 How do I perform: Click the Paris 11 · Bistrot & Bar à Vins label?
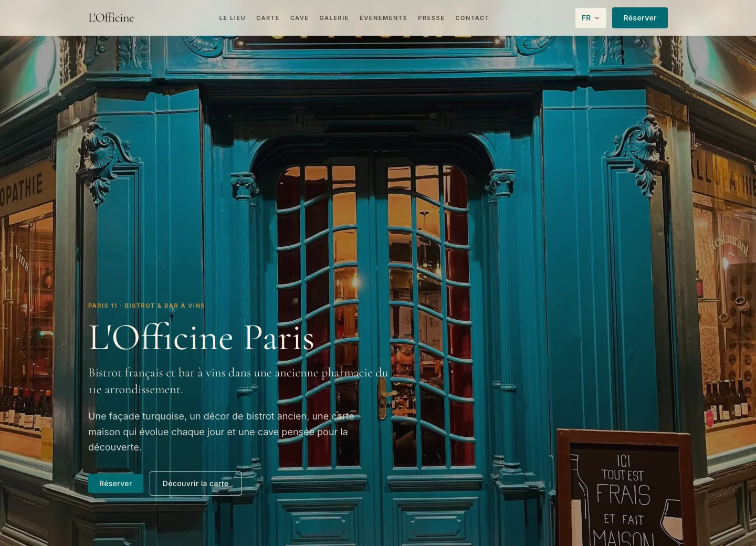[146, 306]
